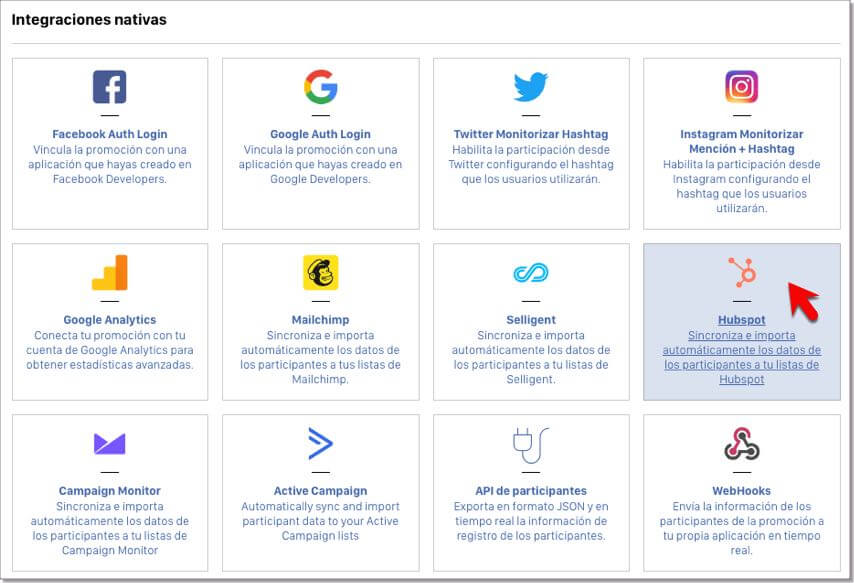Select the Active Campaign chevron icon
This screenshot has width=854, height=583.
[x=320, y=443]
